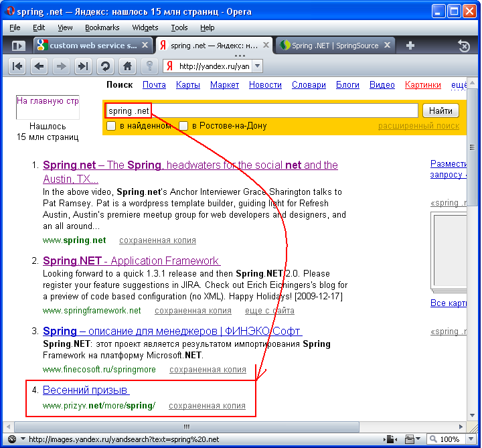Open the Словари link
The width and height of the screenshot is (482, 448).
coord(309,85)
